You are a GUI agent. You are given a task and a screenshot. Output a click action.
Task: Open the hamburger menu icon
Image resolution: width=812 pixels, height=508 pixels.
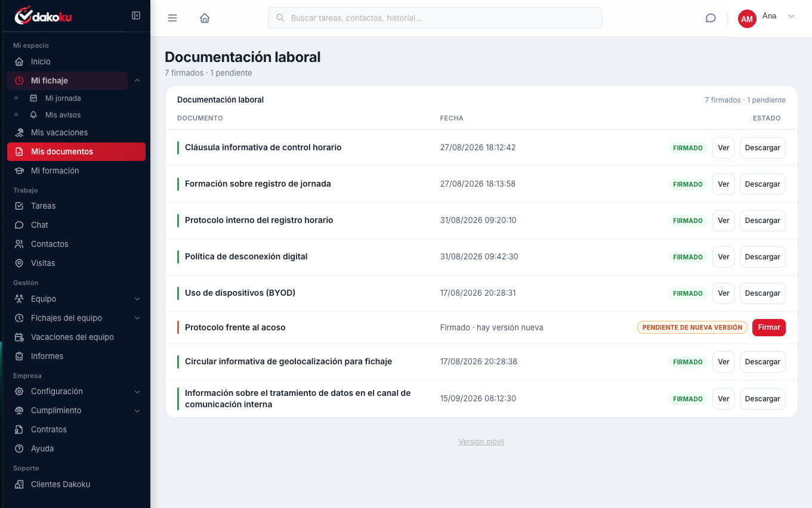click(x=172, y=18)
